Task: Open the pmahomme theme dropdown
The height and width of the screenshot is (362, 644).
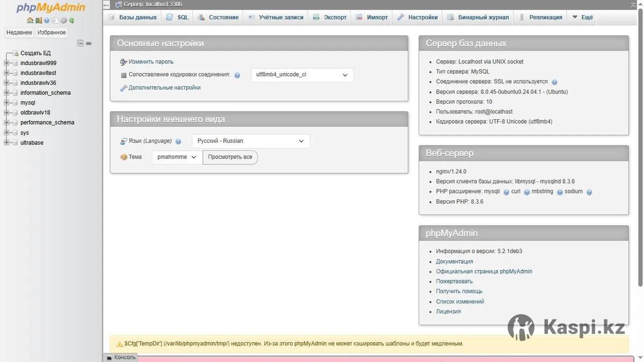Action: (177, 157)
